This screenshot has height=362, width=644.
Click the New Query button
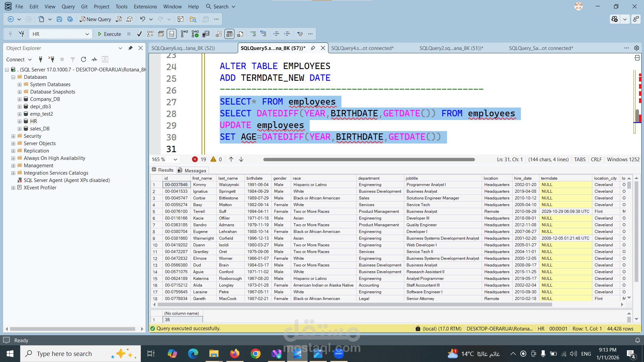(95, 19)
